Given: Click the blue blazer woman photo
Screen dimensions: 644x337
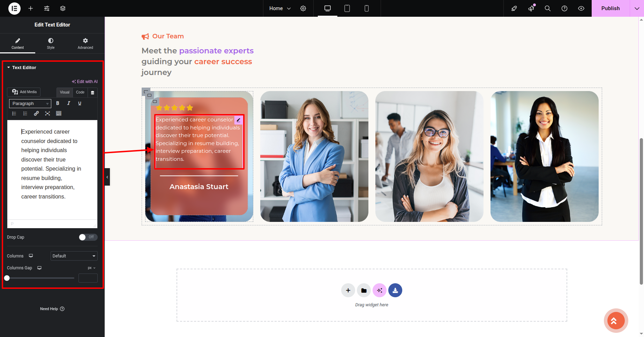Looking at the screenshot, I should point(314,156).
